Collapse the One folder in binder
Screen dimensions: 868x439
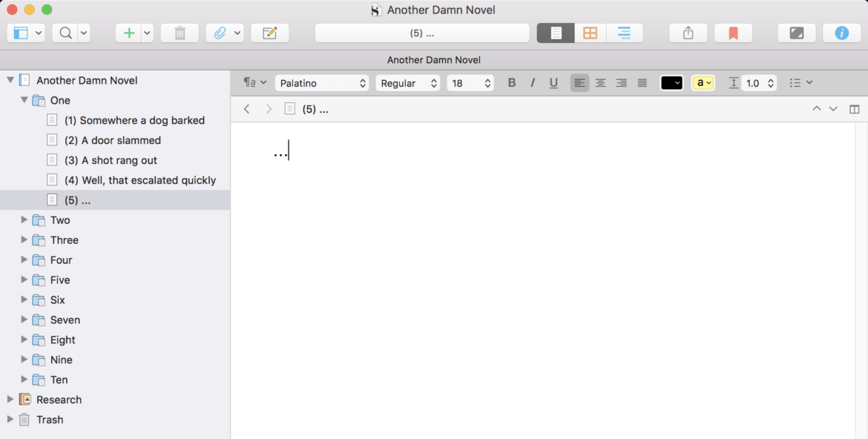tap(24, 100)
